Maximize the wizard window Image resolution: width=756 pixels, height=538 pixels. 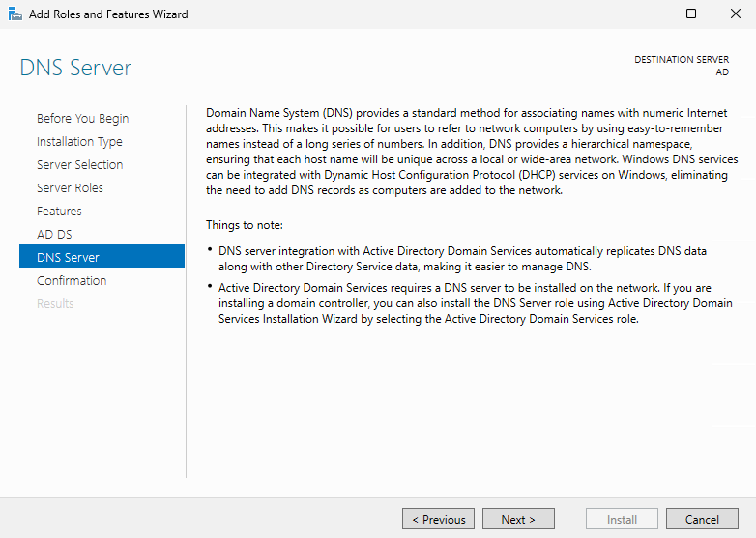click(x=690, y=14)
